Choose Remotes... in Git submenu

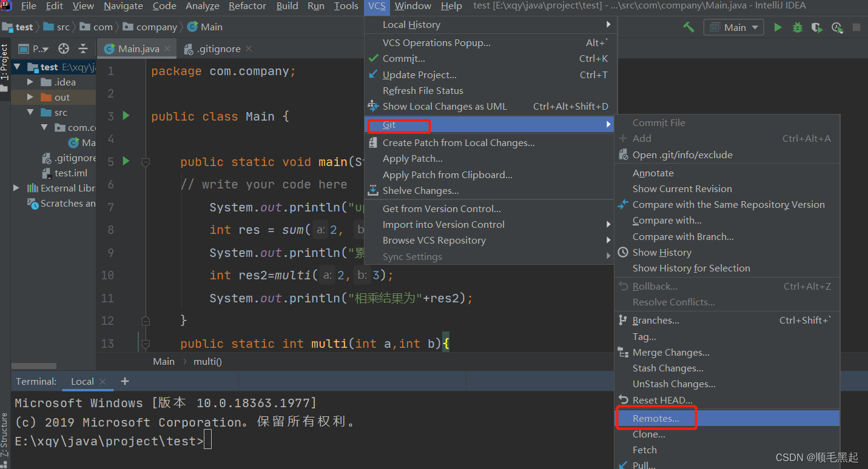tap(727, 419)
